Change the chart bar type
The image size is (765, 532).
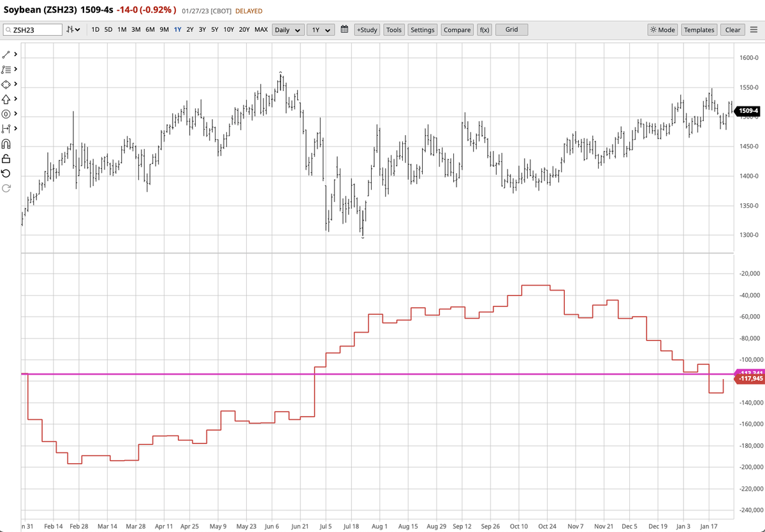click(x=73, y=29)
